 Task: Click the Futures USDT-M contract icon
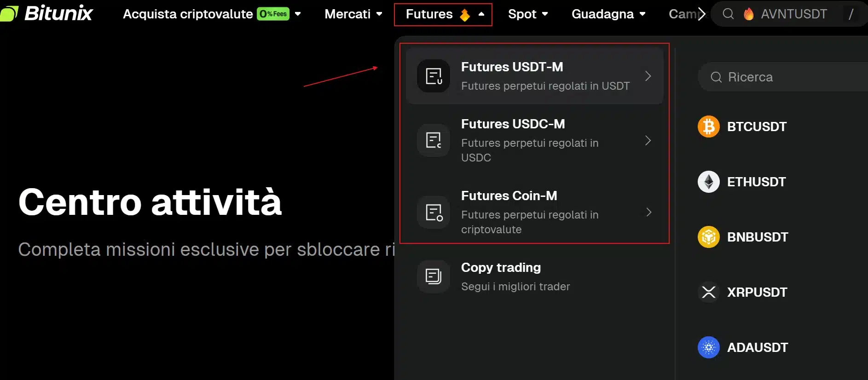click(x=433, y=76)
